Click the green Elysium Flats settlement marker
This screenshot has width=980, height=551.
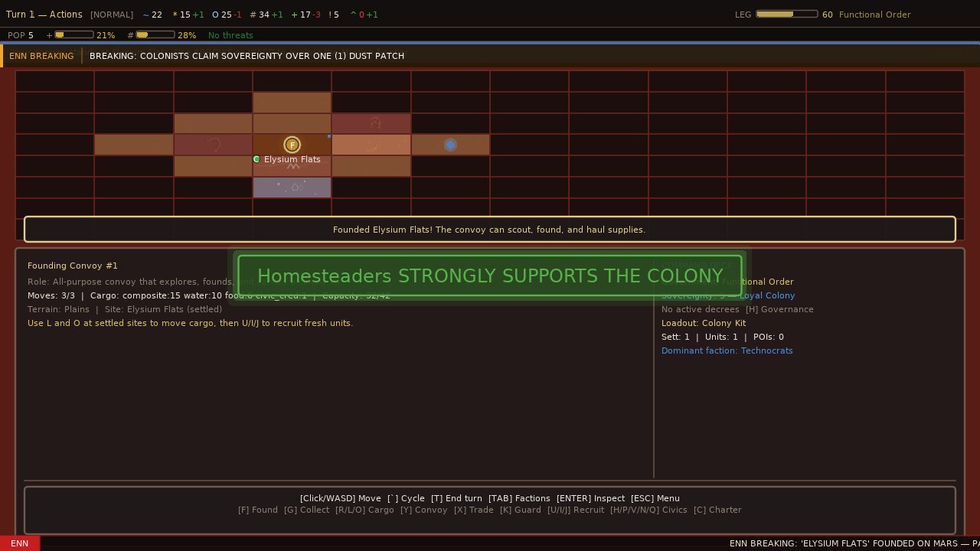256,159
